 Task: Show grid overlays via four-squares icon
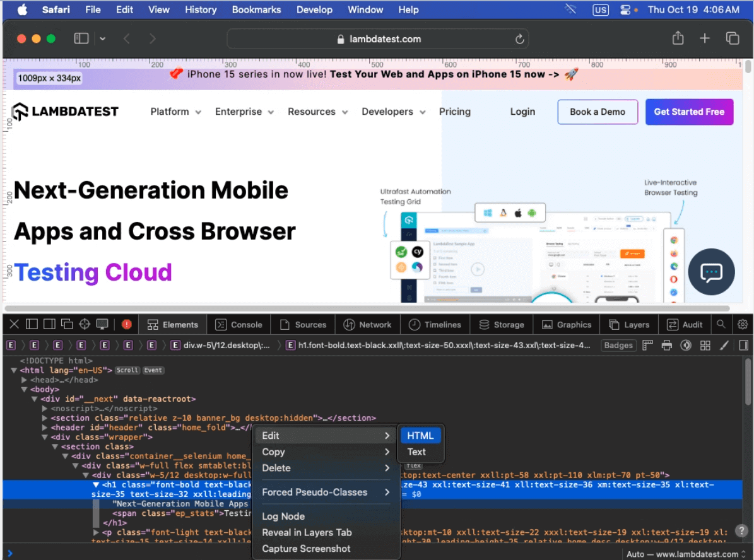click(705, 345)
